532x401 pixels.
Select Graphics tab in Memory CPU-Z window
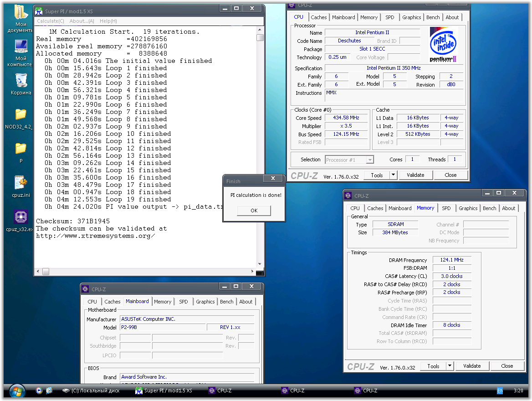click(468, 208)
